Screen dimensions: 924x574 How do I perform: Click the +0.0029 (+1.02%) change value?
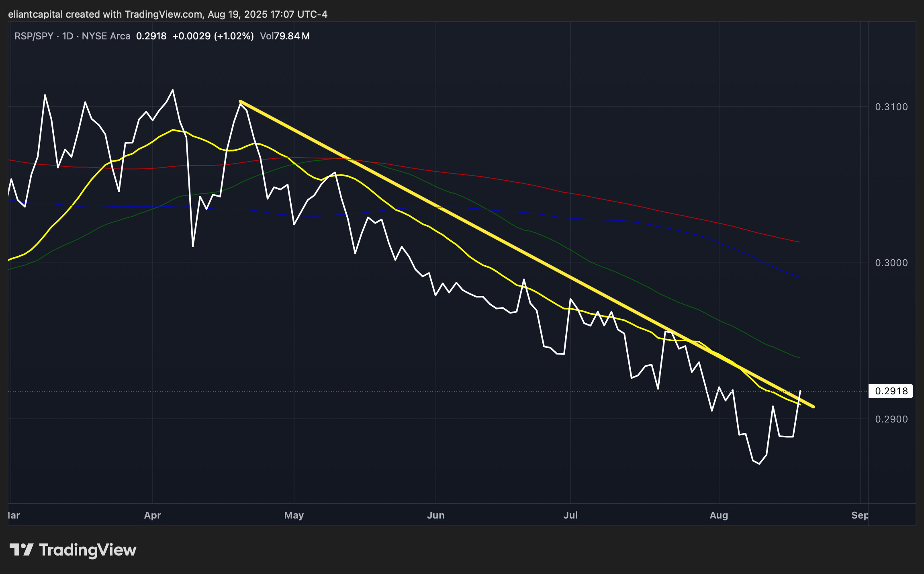click(x=213, y=36)
